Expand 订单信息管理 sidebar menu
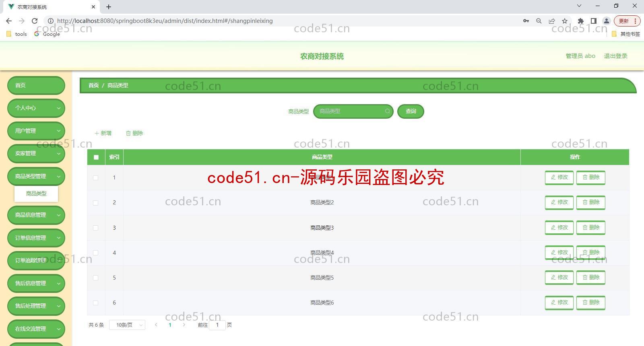The image size is (644, 346). click(x=36, y=238)
